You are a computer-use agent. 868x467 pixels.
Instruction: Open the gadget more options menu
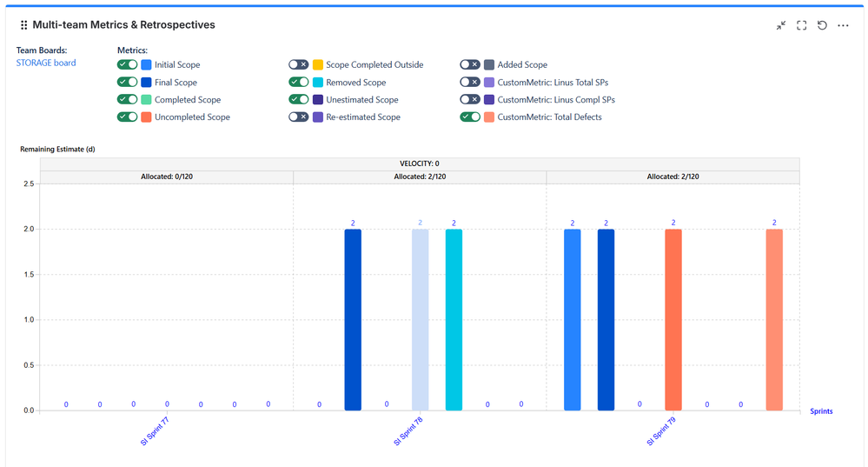843,25
